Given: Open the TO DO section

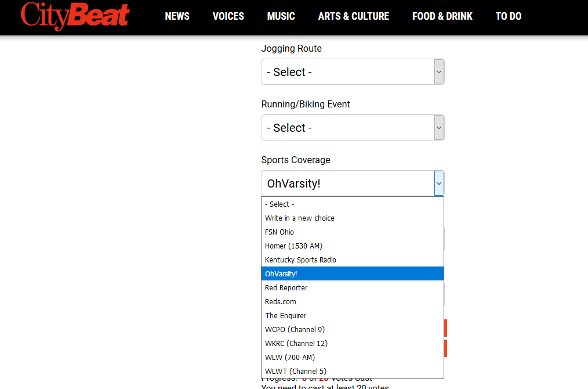Looking at the screenshot, I should [508, 16].
